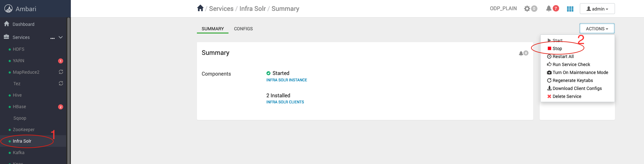Click Tez restart-required refresh icon
The width and height of the screenshot is (644, 164).
tap(61, 84)
